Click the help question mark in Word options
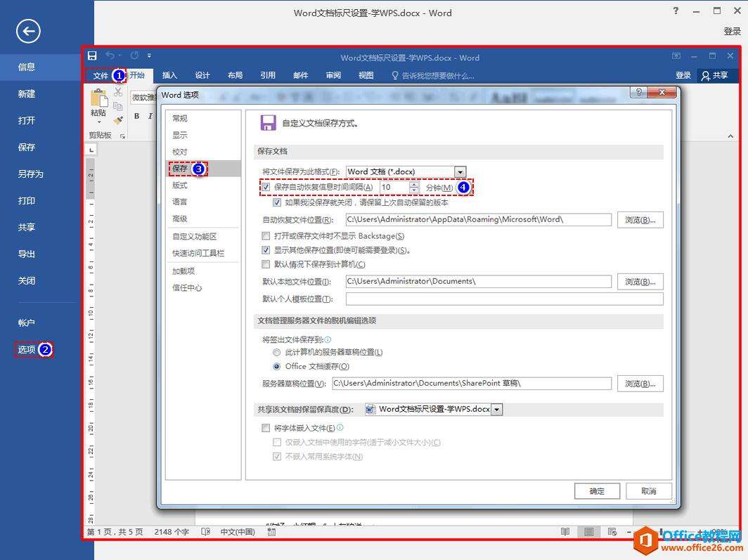The width and height of the screenshot is (748, 560). [x=639, y=92]
